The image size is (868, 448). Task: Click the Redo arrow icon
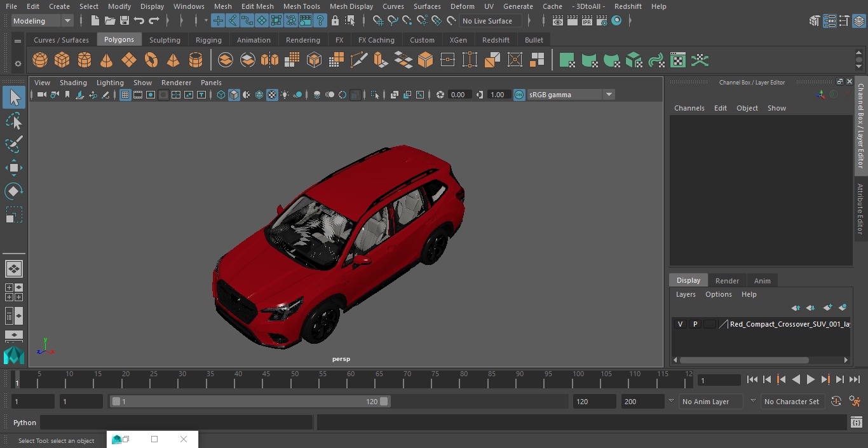click(x=154, y=21)
